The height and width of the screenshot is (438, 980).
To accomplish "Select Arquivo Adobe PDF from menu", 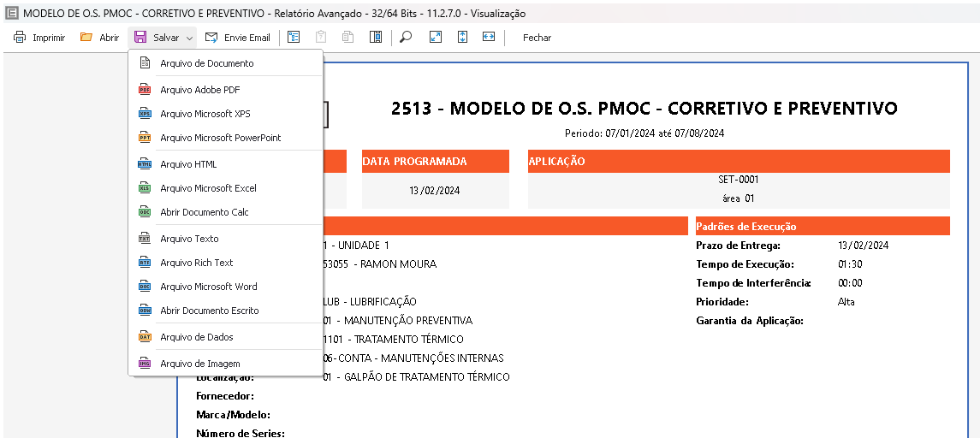I will 200,90.
